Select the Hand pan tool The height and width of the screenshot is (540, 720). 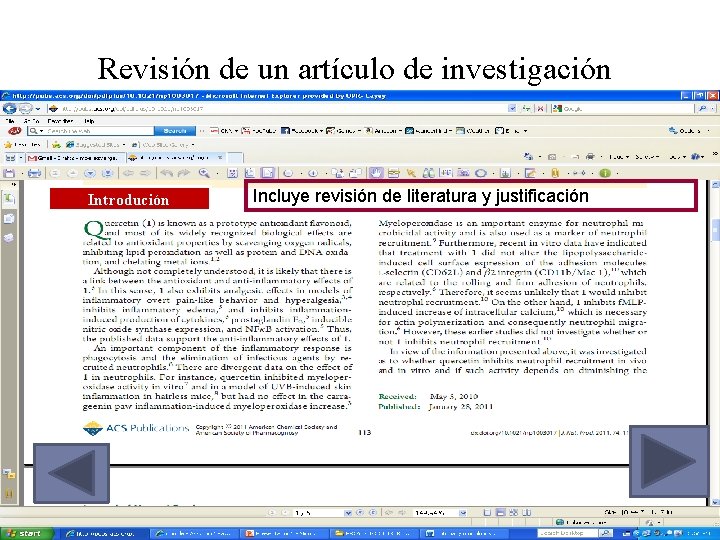tap(376, 173)
